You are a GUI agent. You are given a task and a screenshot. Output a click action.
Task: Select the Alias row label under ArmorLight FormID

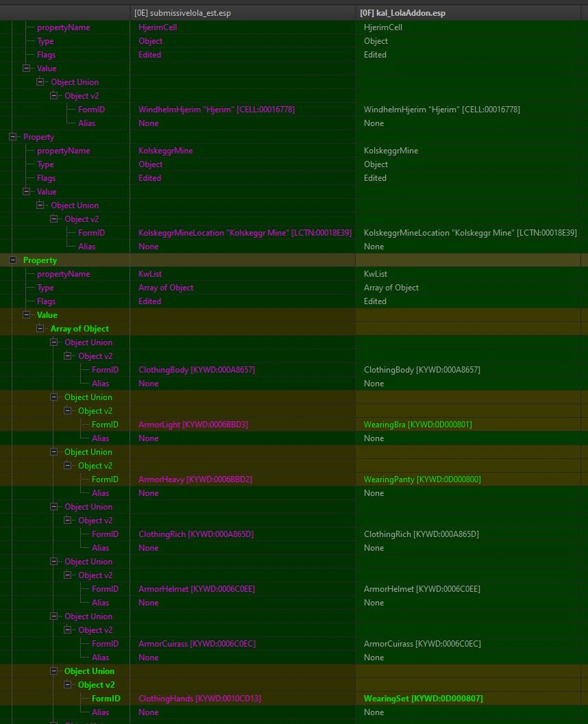100,438
